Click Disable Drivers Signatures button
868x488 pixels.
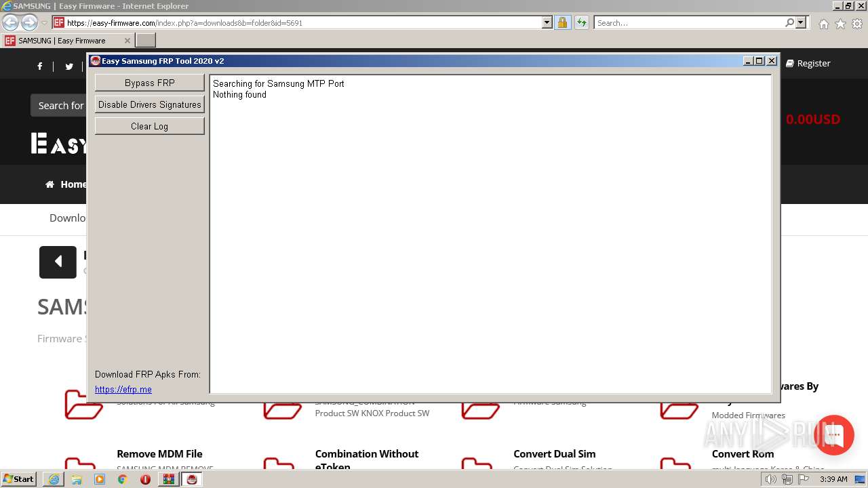click(x=150, y=104)
